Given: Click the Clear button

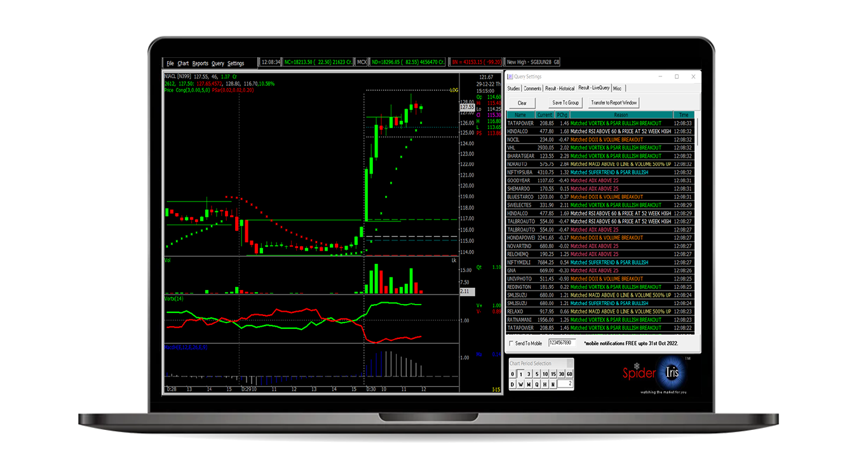Looking at the screenshot, I should point(522,103).
